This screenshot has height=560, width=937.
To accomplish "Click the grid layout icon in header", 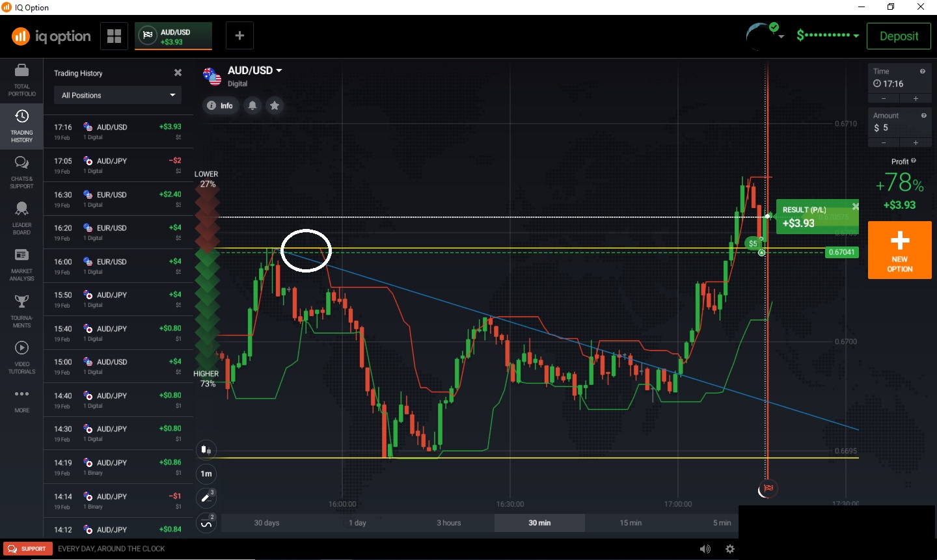I will tap(115, 36).
